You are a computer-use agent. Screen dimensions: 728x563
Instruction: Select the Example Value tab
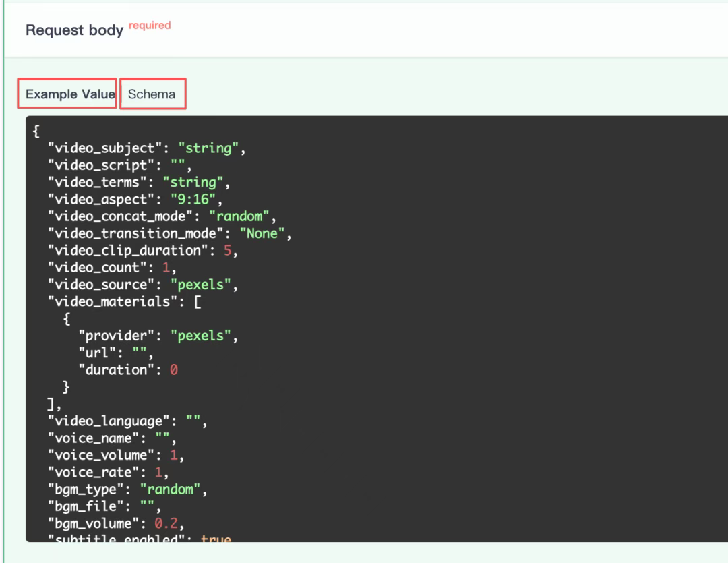69,94
